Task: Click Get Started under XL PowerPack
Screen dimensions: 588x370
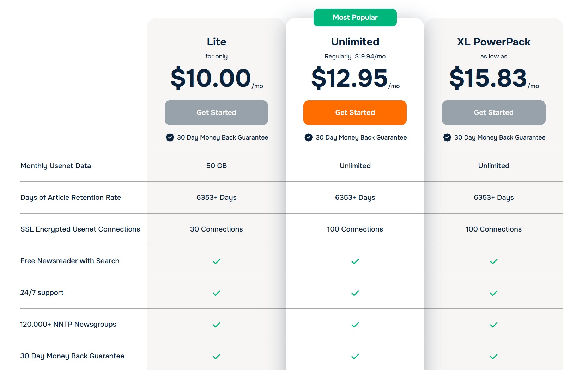Action: pyautogui.click(x=493, y=113)
